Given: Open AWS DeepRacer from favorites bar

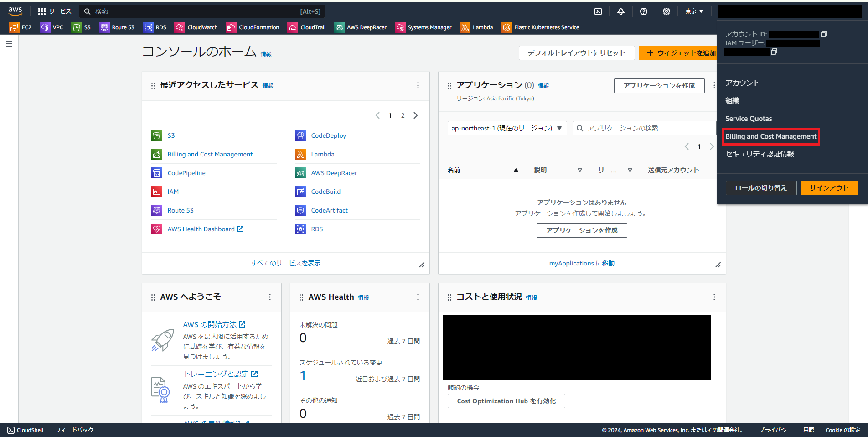Looking at the screenshot, I should click(361, 27).
